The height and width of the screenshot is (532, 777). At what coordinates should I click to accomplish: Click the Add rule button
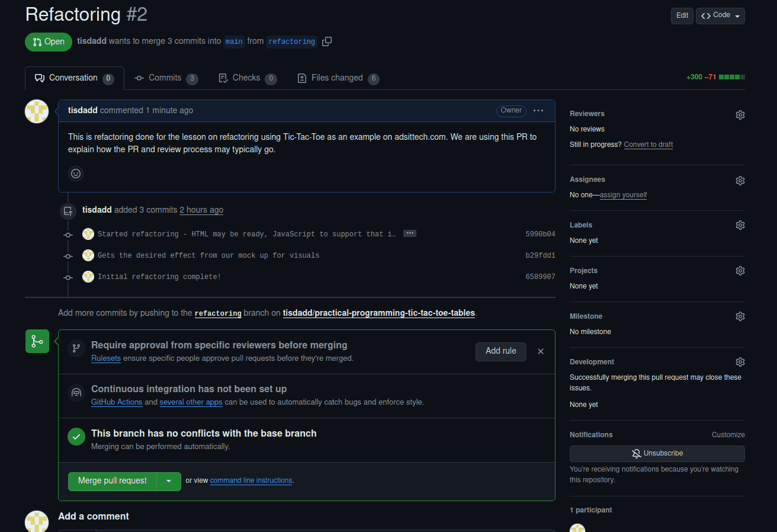tap(500, 351)
